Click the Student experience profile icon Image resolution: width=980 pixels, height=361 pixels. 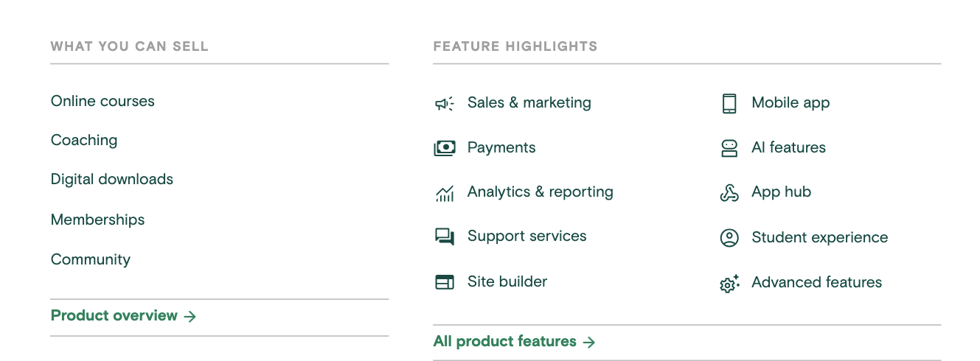pyautogui.click(x=729, y=238)
